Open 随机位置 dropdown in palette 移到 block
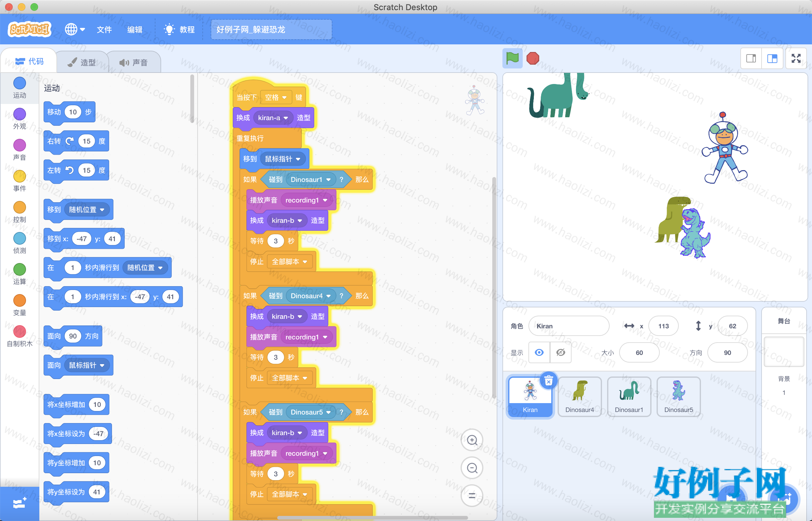 [x=87, y=210]
